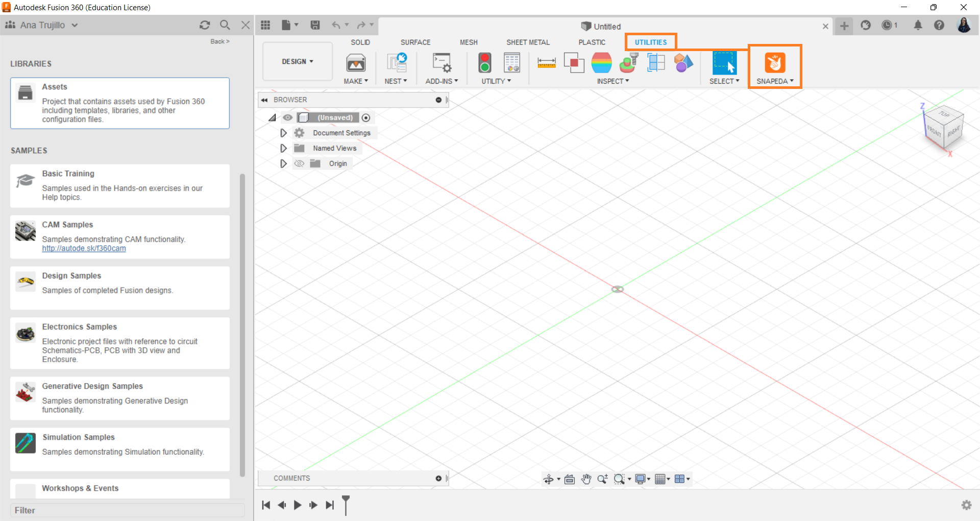980x521 pixels.
Task: Switch to the Sheet Metal tab
Action: (x=528, y=42)
